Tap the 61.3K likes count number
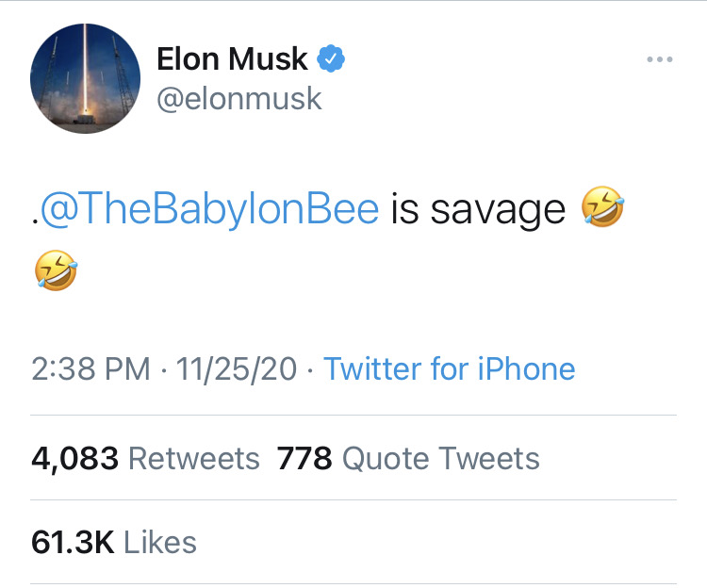The width and height of the screenshot is (707, 588). pos(73,543)
